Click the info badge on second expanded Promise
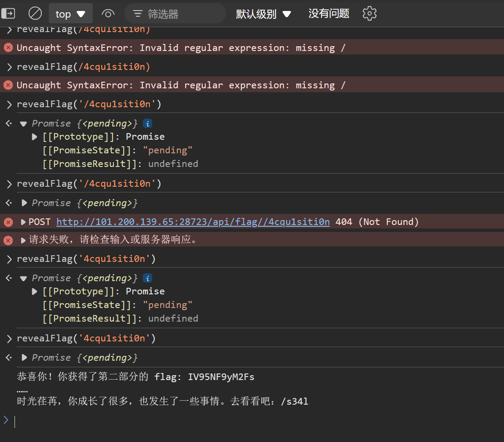Viewport: 504px width, 442px height. pyautogui.click(x=148, y=278)
